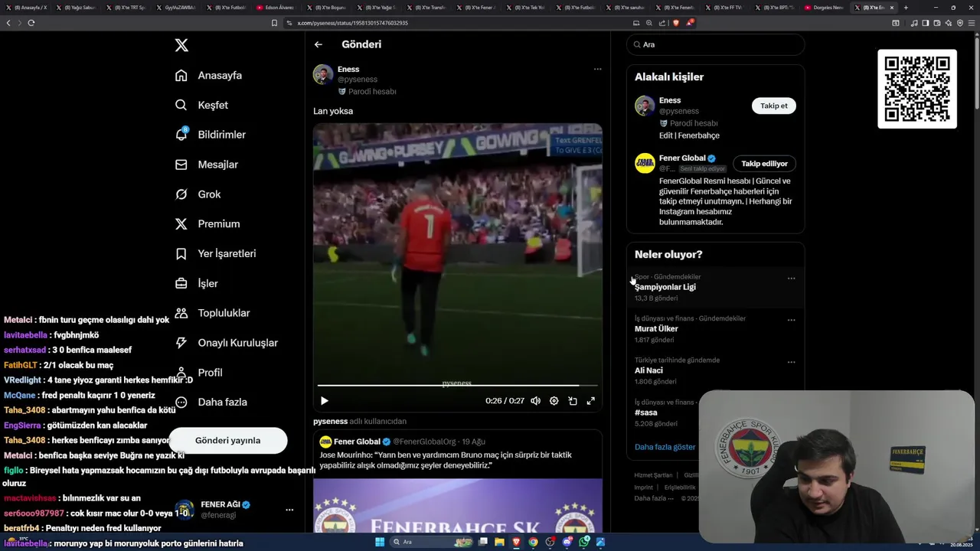This screenshot has width=980, height=551.
Task: Mute the video volume
Action: click(535, 401)
